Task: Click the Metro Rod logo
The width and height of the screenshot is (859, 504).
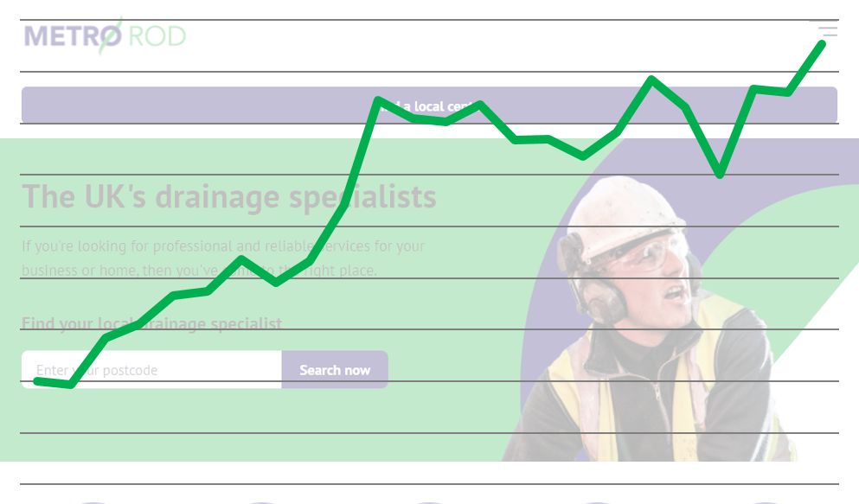Action: pyautogui.click(x=105, y=36)
